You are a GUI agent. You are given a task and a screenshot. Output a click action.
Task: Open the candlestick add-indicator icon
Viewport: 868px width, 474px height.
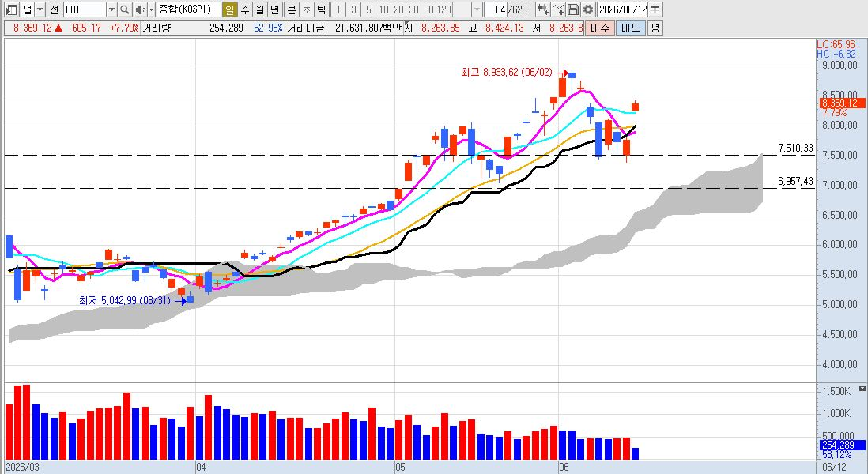(542, 9)
